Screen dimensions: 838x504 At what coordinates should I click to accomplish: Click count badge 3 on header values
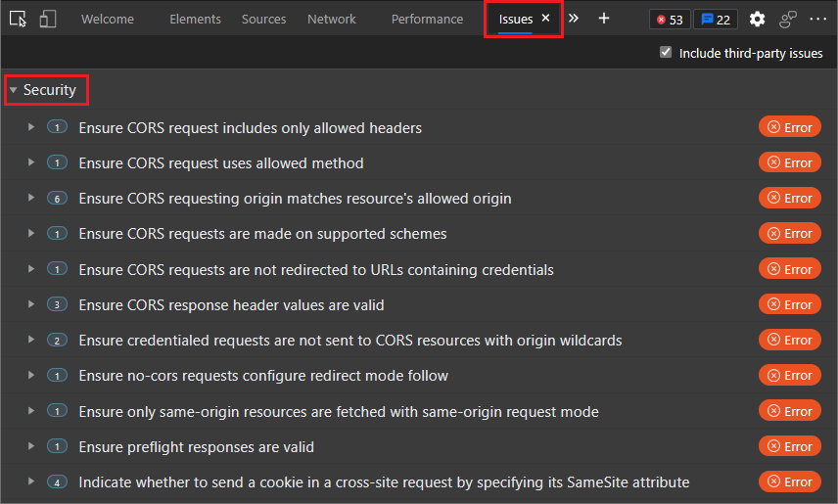click(57, 304)
